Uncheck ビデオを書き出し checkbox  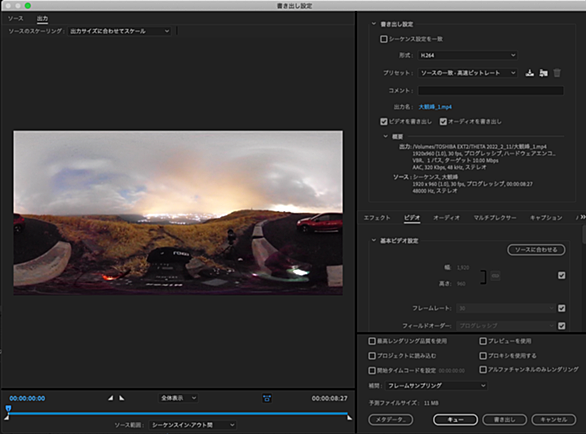[x=383, y=121]
